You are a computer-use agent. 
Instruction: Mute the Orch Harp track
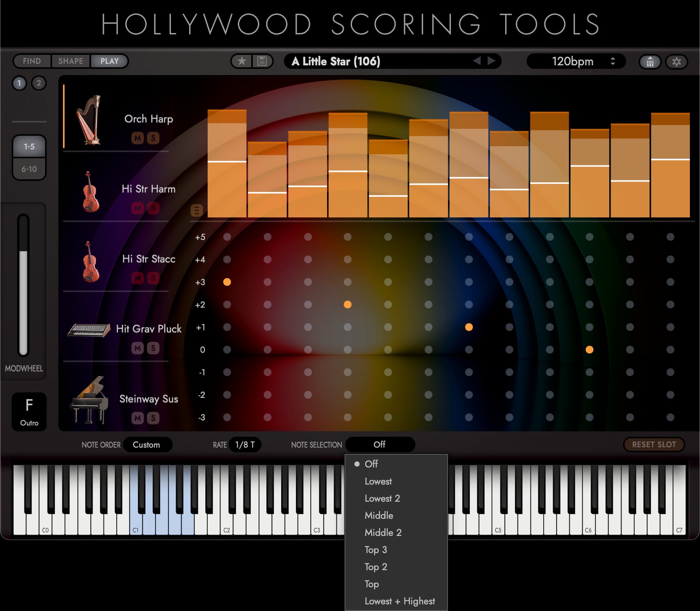(138, 138)
